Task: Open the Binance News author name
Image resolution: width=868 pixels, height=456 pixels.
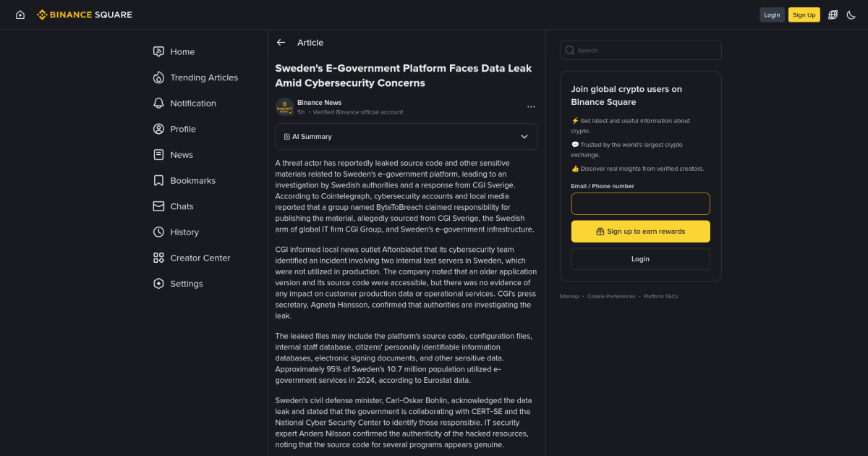Action: (319, 103)
